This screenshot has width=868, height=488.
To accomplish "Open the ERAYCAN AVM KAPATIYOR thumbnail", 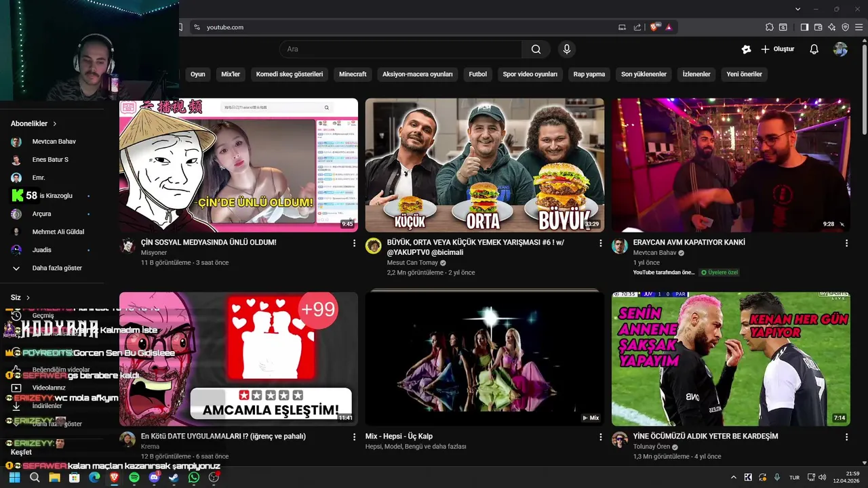I will tap(731, 165).
